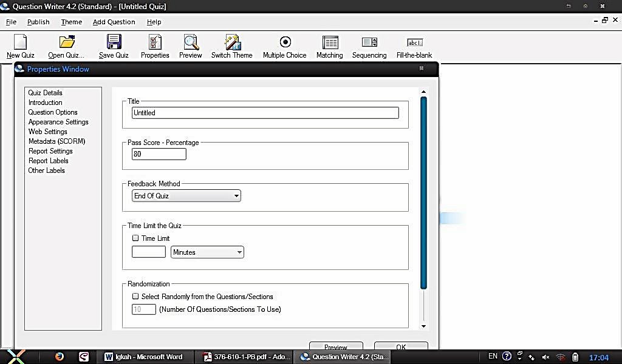The height and width of the screenshot is (364, 622).
Task: Select Metadata (SCORM) in the sidebar
Action: 56,141
